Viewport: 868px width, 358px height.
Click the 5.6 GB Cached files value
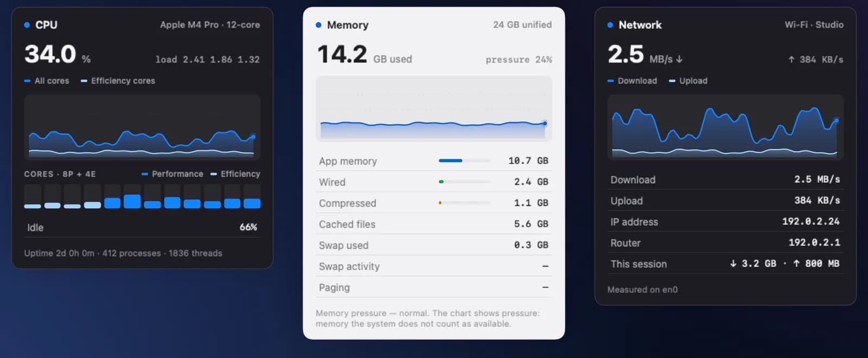[531, 224]
